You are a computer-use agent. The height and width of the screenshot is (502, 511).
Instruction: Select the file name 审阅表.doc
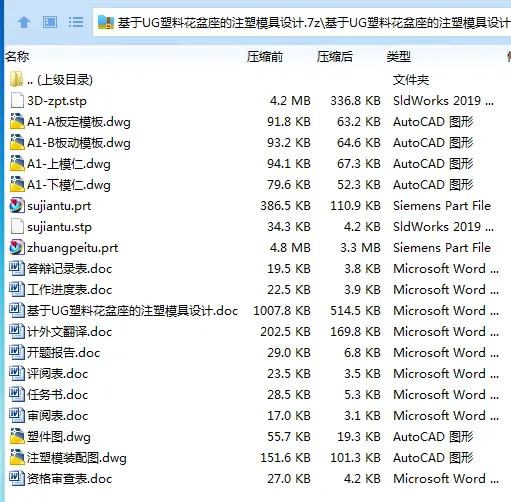tap(58, 416)
